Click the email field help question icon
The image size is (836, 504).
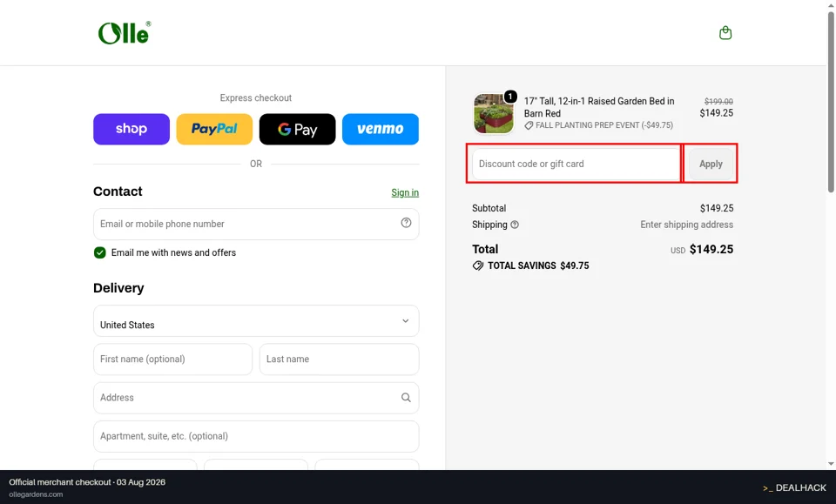tap(406, 223)
